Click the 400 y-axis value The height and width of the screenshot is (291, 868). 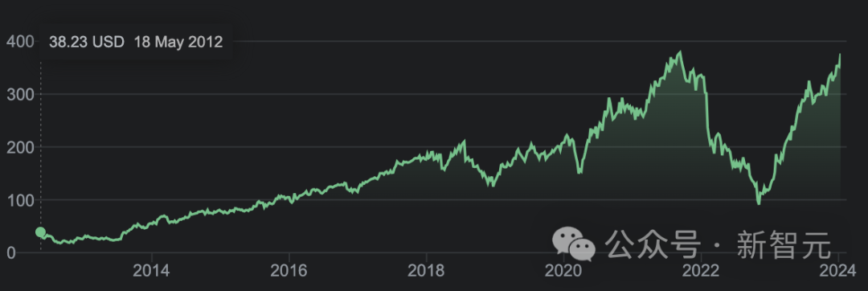[20, 42]
